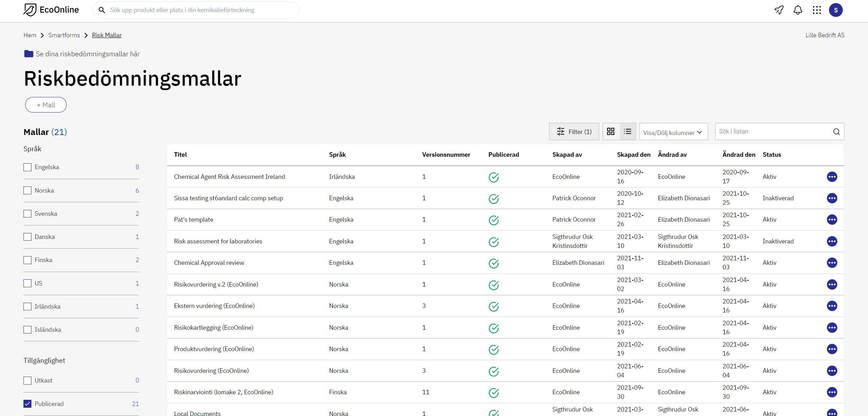Open Sissa testing st6andard calc comp setup
This screenshot has height=416, width=868.
click(x=228, y=198)
